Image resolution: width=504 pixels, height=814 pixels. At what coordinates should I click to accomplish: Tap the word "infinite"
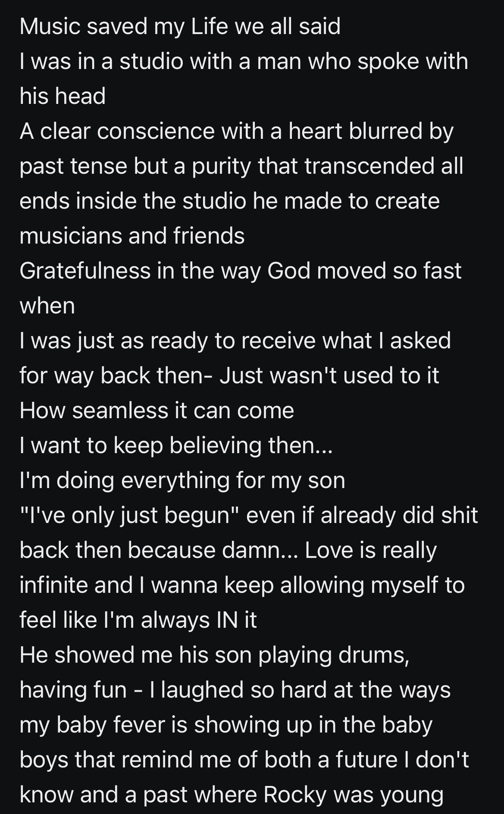[54, 585]
